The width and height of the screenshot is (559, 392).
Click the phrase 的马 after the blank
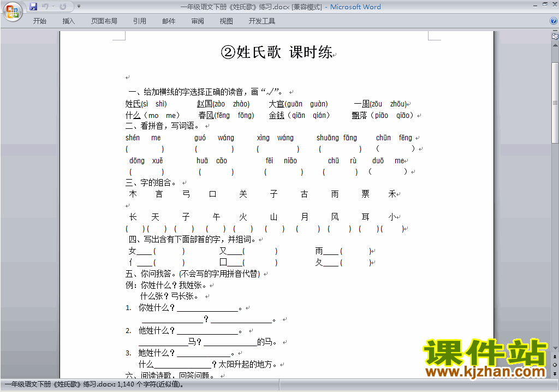pyautogui.click(x=265, y=342)
